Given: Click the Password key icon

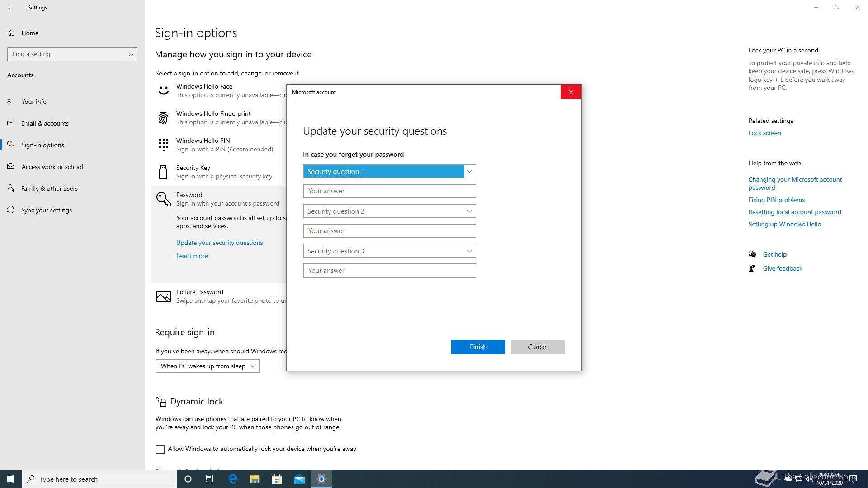Looking at the screenshot, I should point(163,199).
